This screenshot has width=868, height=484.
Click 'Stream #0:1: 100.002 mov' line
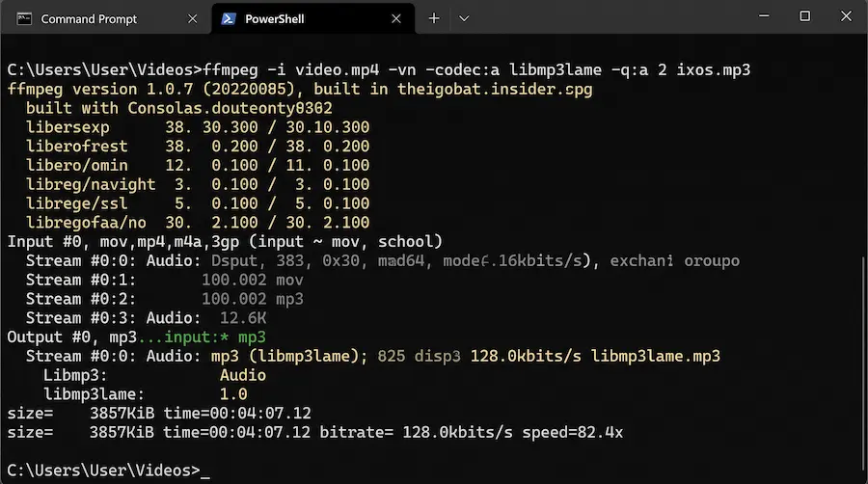coord(164,280)
